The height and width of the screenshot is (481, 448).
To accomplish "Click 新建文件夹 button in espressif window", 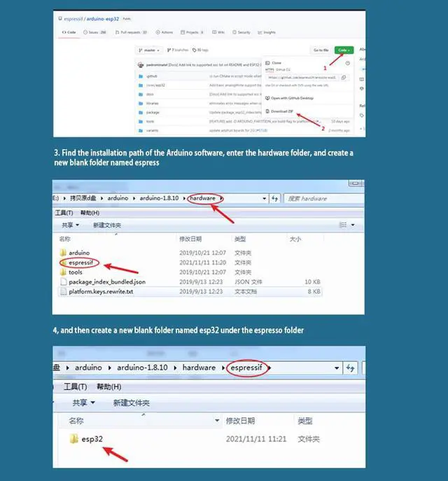I will tap(131, 403).
